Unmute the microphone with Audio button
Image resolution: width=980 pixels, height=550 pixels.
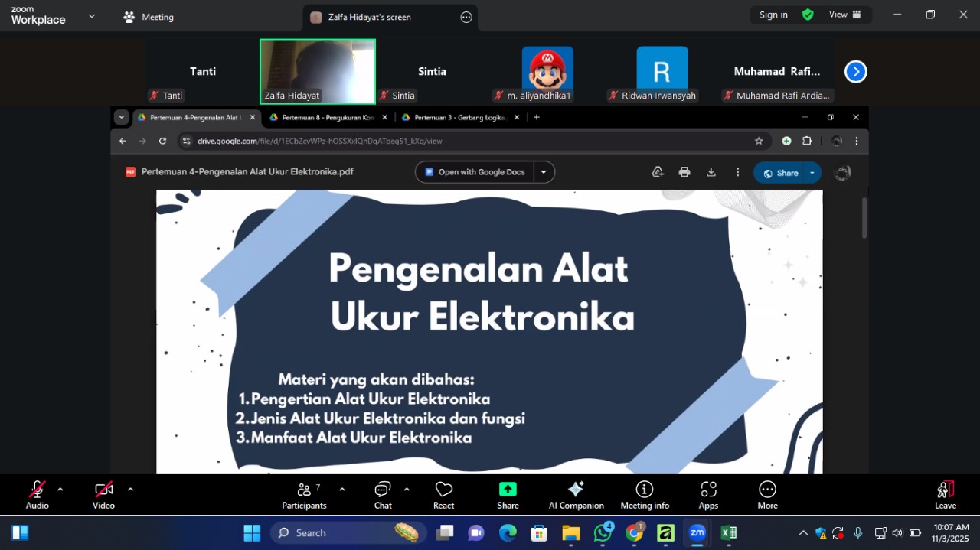pos(37,495)
